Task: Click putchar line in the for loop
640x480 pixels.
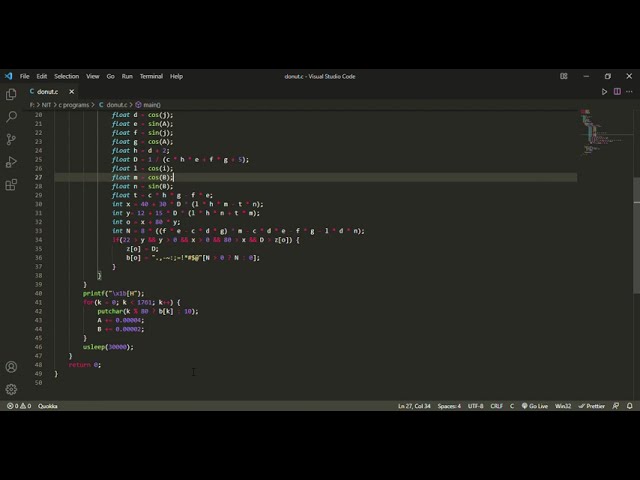Action: [x=148, y=311]
